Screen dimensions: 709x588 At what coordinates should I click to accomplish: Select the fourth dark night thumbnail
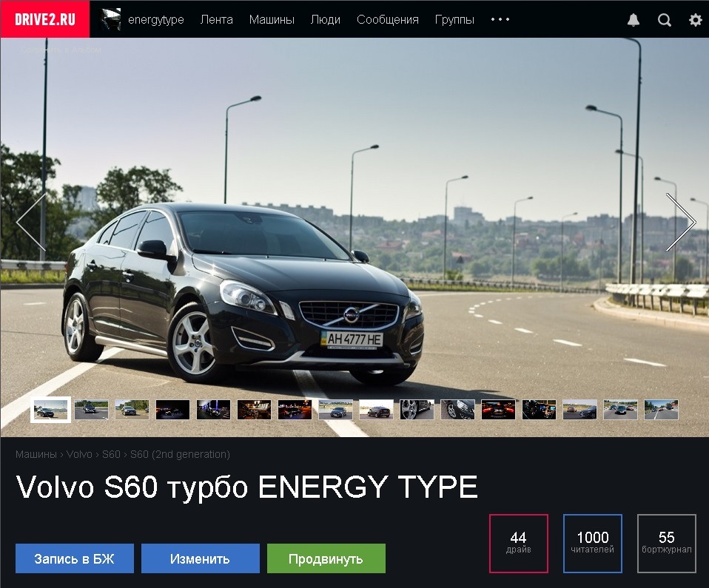(x=172, y=410)
